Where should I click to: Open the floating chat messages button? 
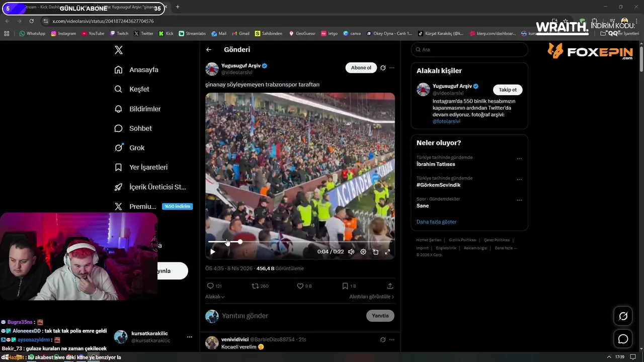[x=623, y=339]
